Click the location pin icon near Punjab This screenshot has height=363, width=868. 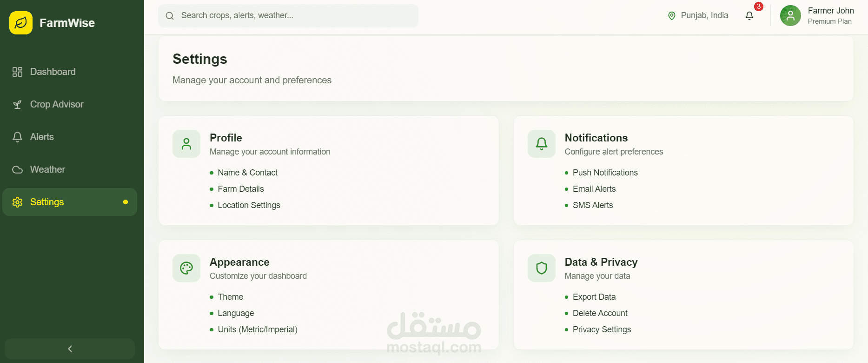point(671,16)
